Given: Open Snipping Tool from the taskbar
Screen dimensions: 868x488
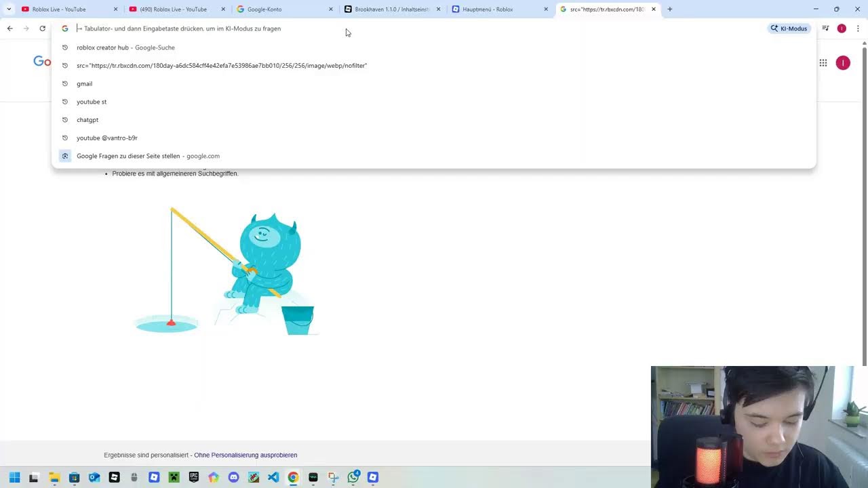Looking at the screenshot, I should [x=333, y=477].
